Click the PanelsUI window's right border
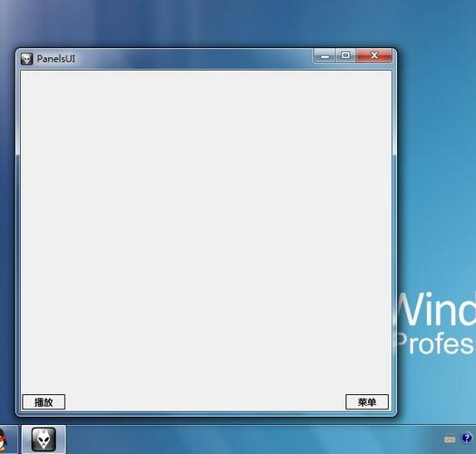Screen dimensions: 476x454 [394, 231]
